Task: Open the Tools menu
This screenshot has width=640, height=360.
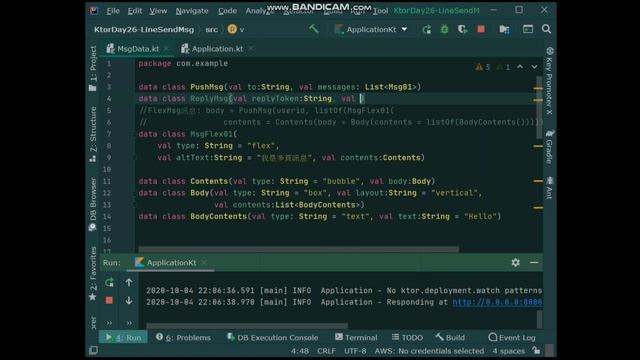Action: tap(380, 11)
